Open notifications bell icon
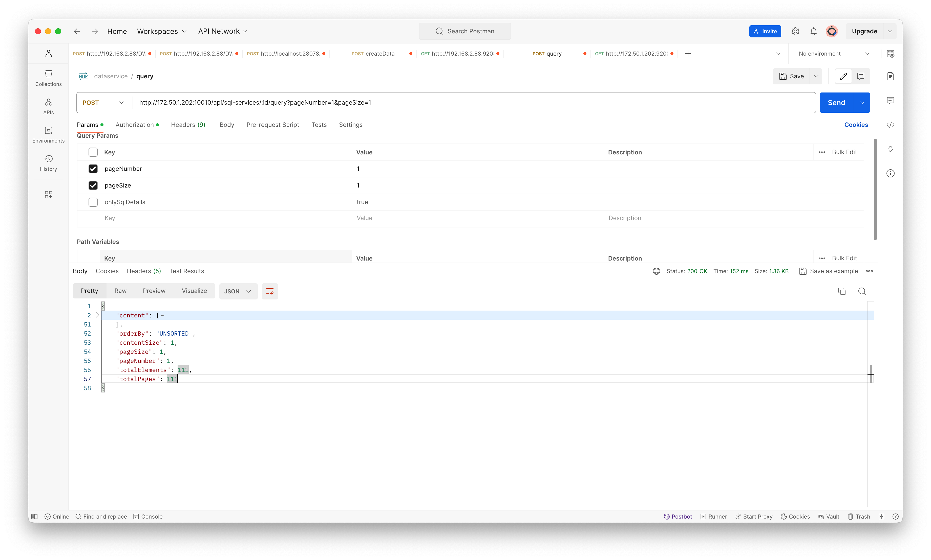This screenshot has width=931, height=560. coord(814,31)
